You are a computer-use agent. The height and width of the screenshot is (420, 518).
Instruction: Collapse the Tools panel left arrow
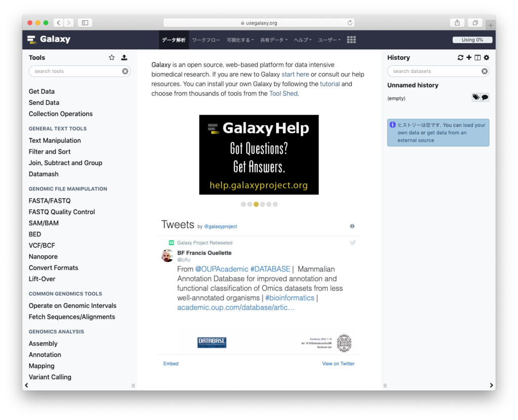[26, 386]
